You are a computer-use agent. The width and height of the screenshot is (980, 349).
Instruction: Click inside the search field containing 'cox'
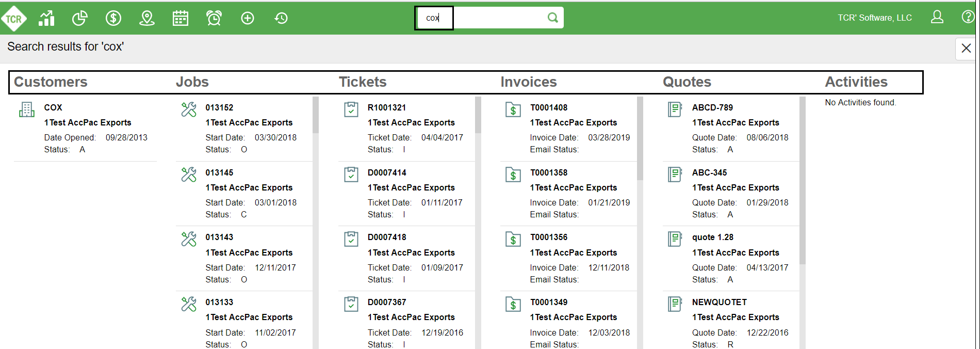point(490,18)
